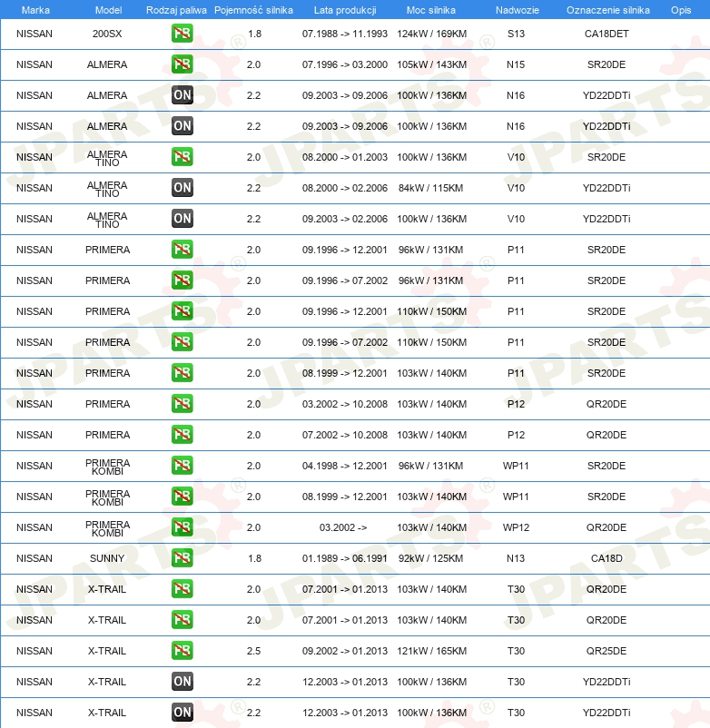Select the 04.1998 -> 12.2001 production cell

coord(344,466)
